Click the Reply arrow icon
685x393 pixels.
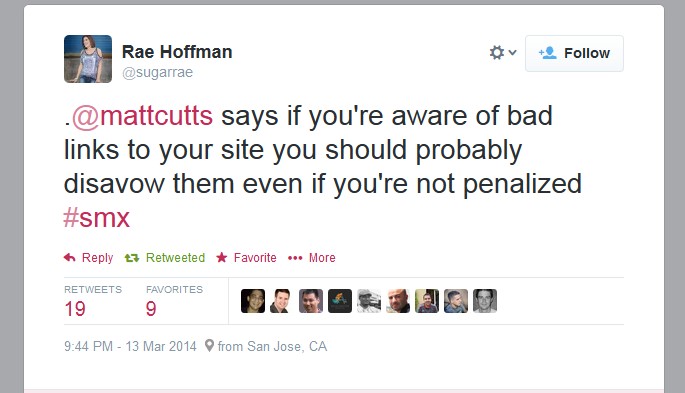click(x=69, y=258)
